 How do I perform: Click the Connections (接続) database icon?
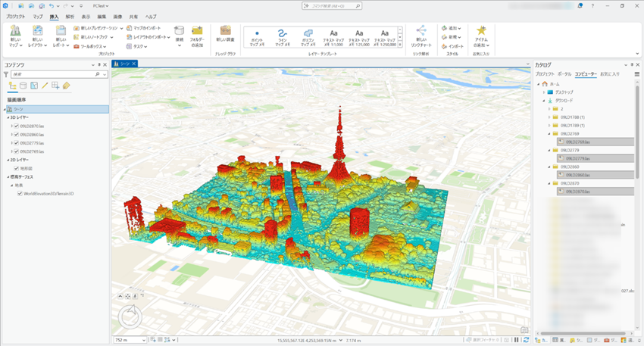pyautogui.click(x=179, y=31)
